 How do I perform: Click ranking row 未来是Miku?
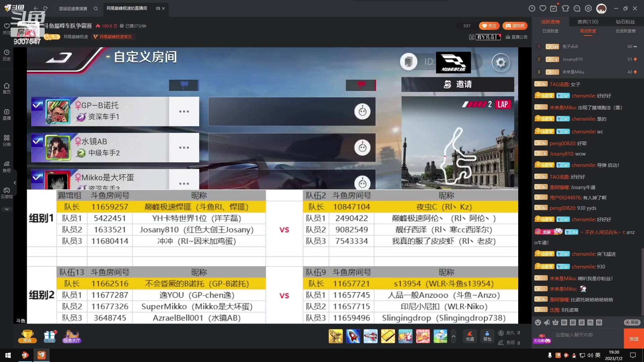tap(588, 72)
